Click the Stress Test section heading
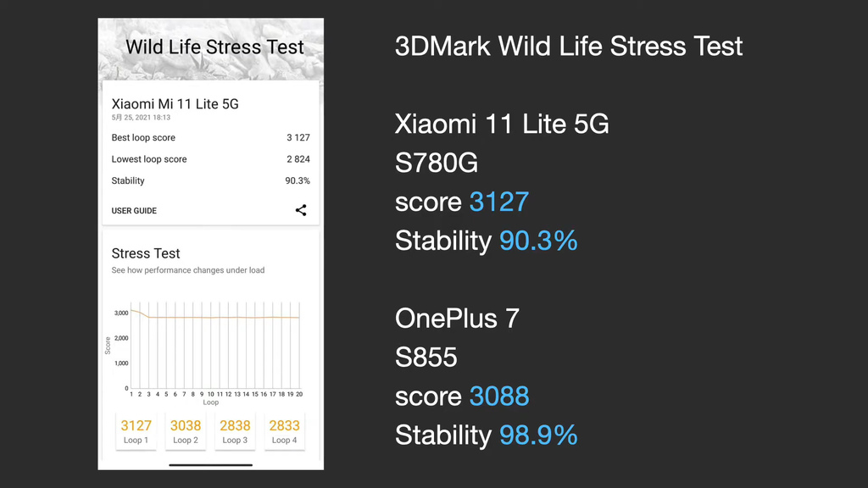Screen dimensions: 868x488 click(146, 253)
